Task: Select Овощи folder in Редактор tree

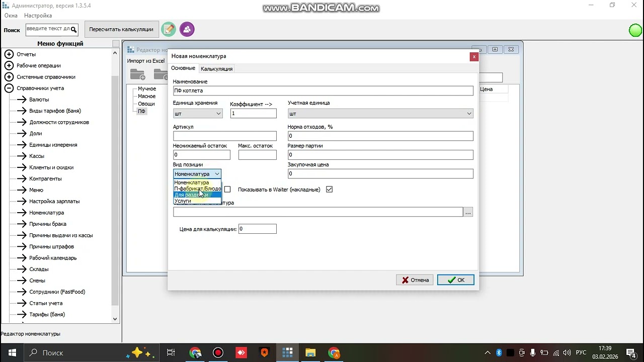Action: point(146,104)
